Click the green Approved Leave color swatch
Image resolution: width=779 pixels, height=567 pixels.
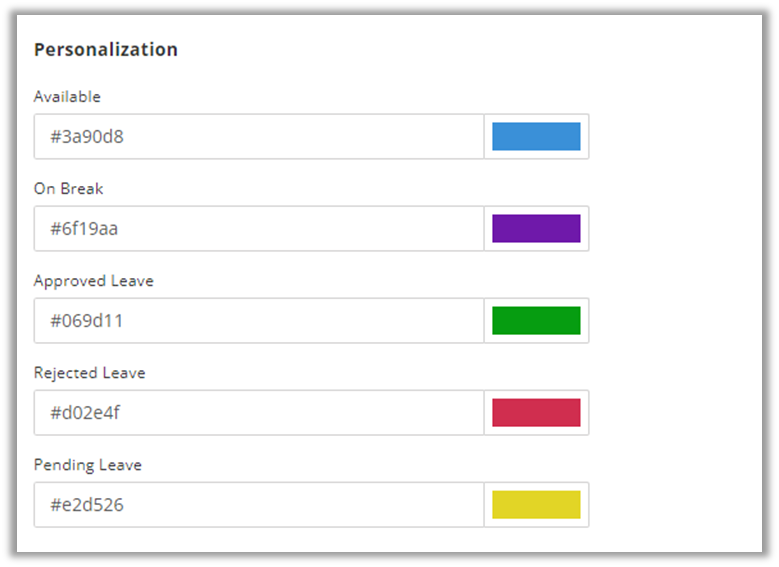click(x=536, y=320)
